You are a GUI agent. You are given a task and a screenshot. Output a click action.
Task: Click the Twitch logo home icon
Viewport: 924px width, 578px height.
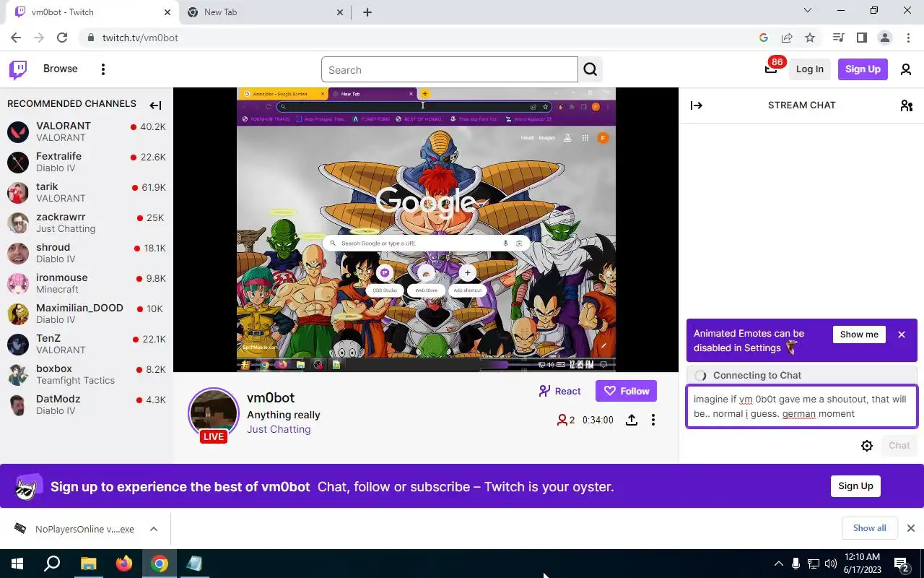pos(18,69)
